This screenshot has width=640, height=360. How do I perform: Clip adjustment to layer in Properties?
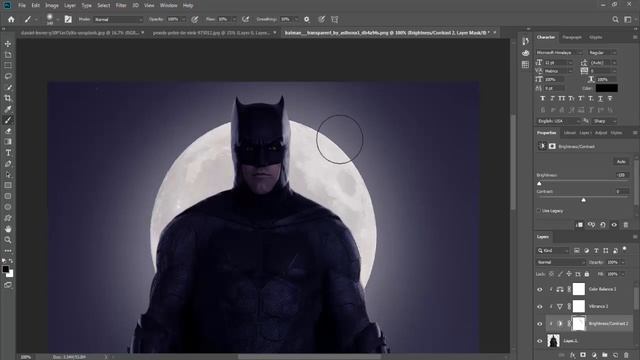pos(579,225)
